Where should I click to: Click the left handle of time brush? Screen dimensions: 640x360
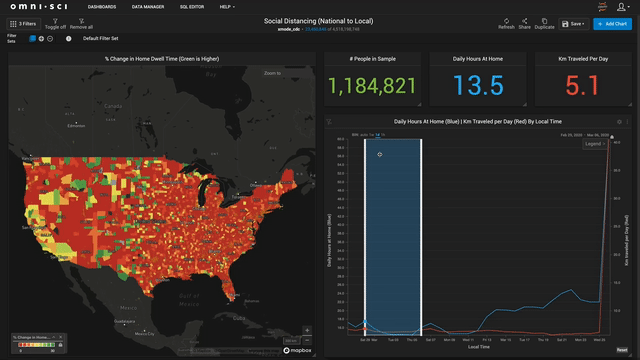click(365, 237)
